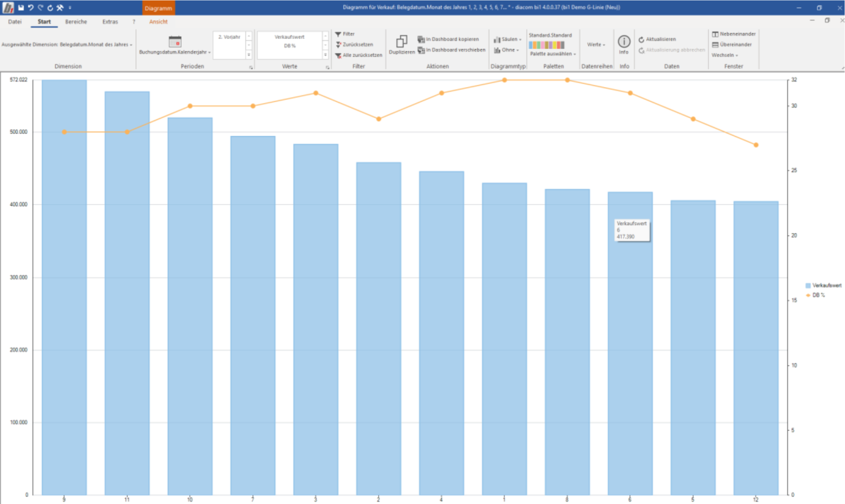845x504 pixels.
Task: Click In Dashboard verschieben
Action: click(451, 50)
